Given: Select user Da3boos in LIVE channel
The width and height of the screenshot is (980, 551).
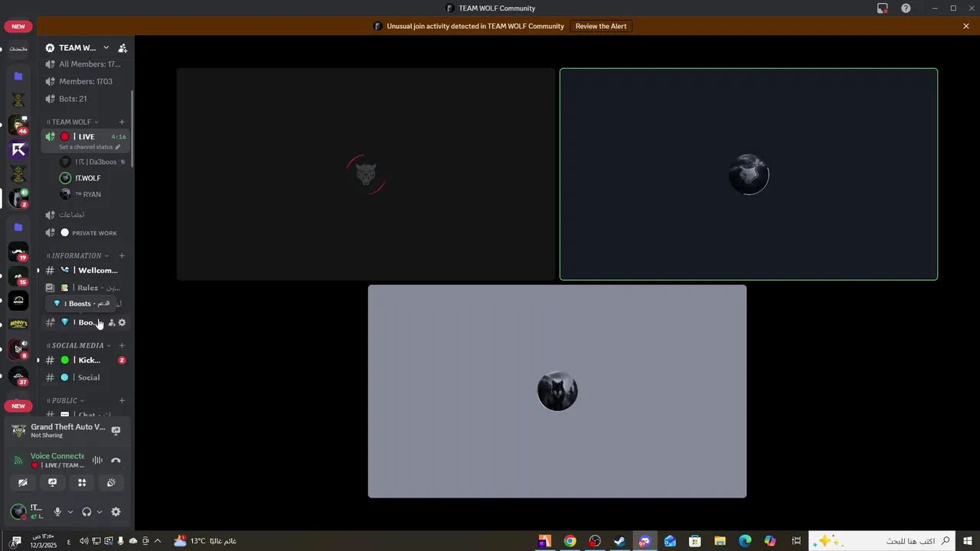Looking at the screenshot, I should tap(93, 161).
